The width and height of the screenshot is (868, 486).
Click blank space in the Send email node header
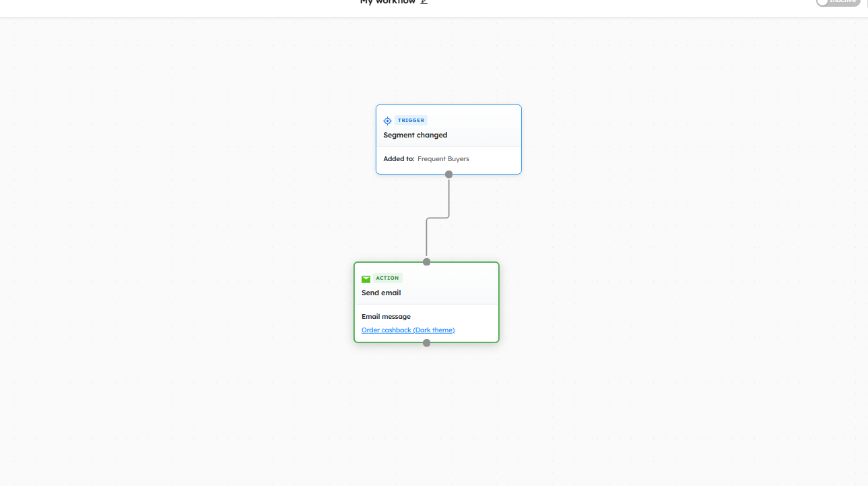coord(458,283)
